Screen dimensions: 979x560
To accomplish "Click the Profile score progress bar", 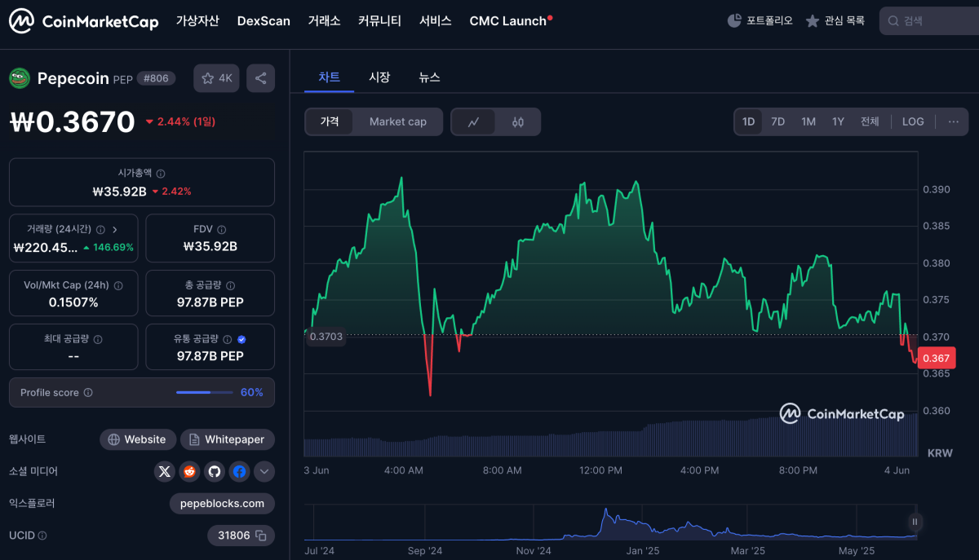I will [x=204, y=393].
